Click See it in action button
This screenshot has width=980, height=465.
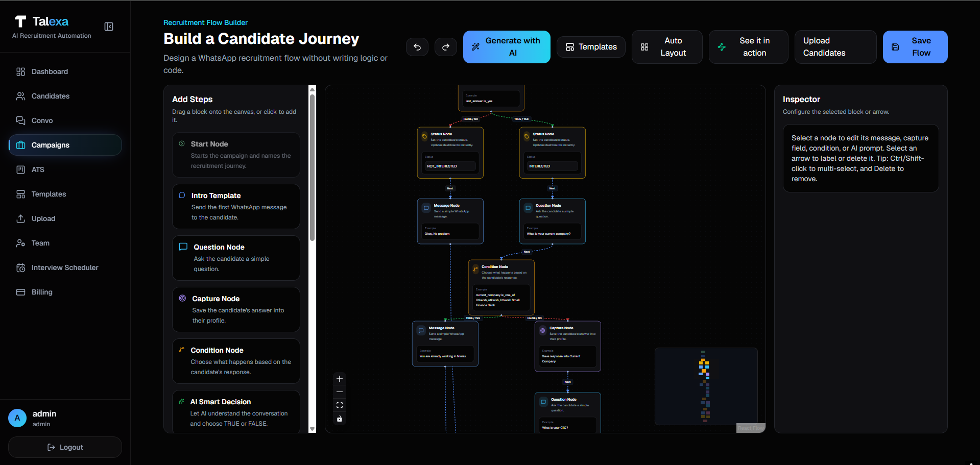click(x=748, y=47)
